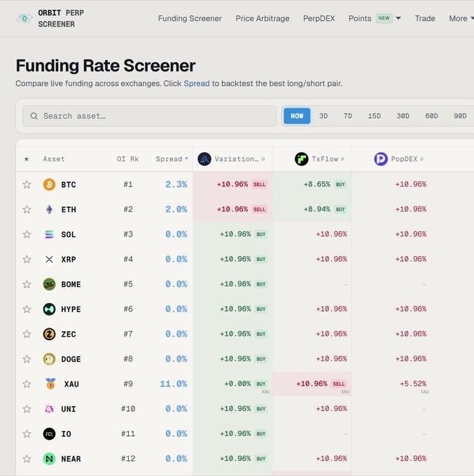Screen dimensions: 474x476
Task: Toggle the IO favorite star
Action: point(27,434)
